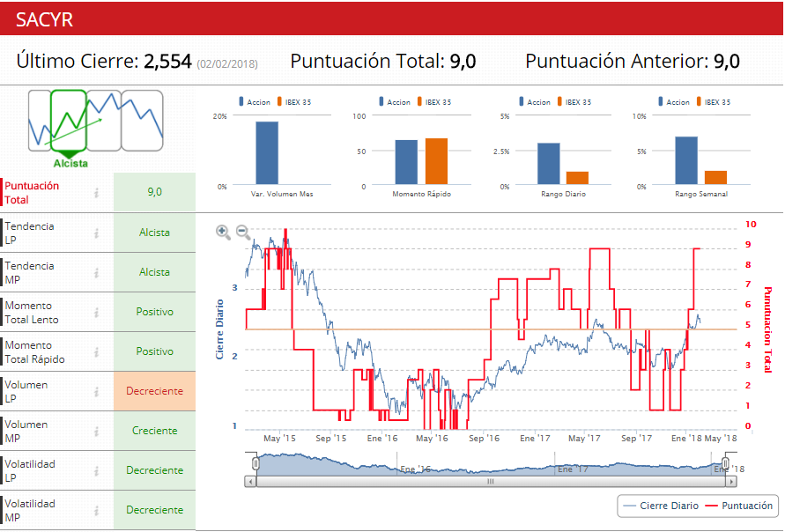785x532 pixels.
Task: Toggle Cierre Diario series in legend
Action: point(661,506)
